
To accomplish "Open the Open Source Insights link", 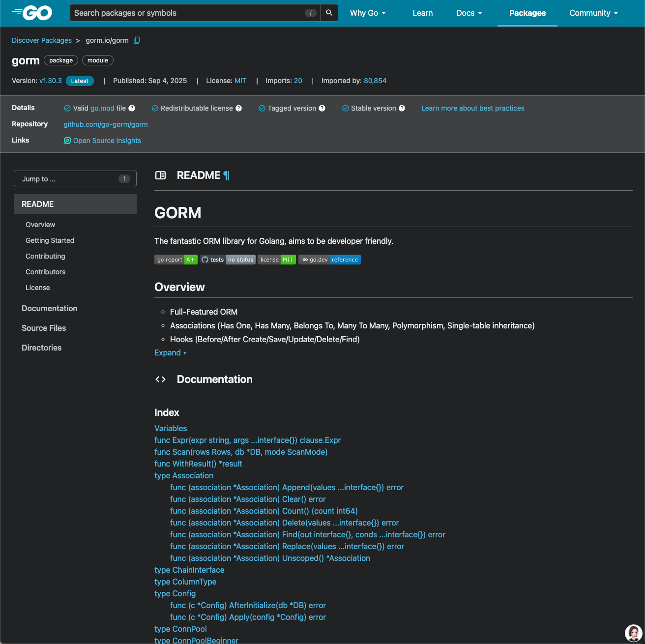I will 107,141.
